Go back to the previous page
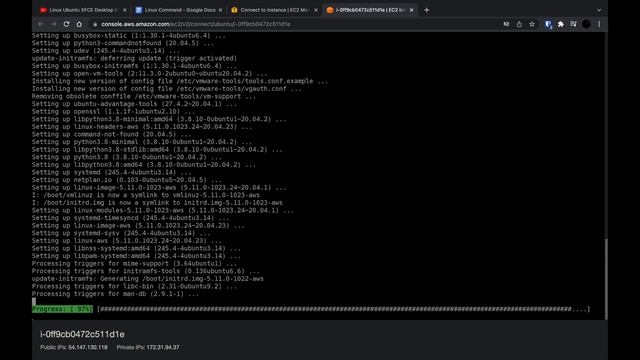This screenshot has height=360, width=640. [40, 24]
